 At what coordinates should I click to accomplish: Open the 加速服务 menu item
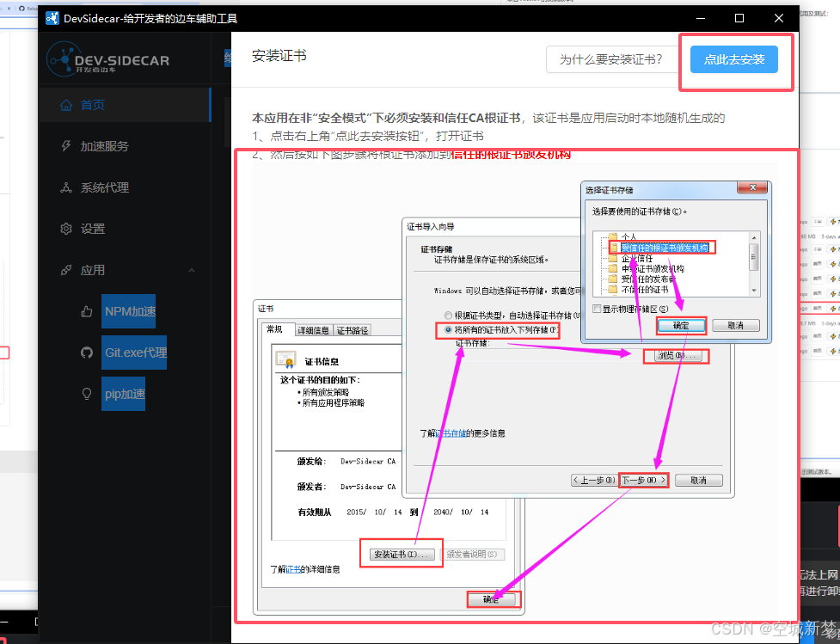click(x=125, y=146)
